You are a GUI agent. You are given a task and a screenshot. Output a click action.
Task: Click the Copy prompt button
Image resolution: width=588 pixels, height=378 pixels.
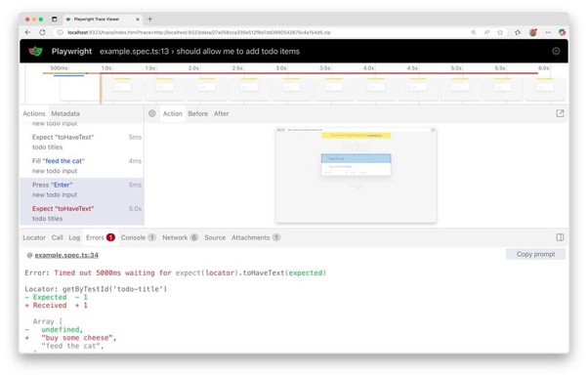tap(535, 254)
